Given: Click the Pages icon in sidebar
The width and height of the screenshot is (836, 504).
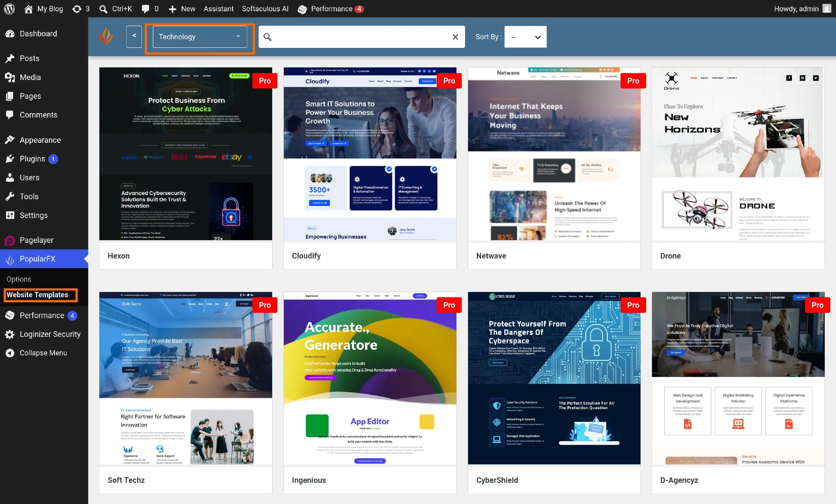Looking at the screenshot, I should click(10, 96).
